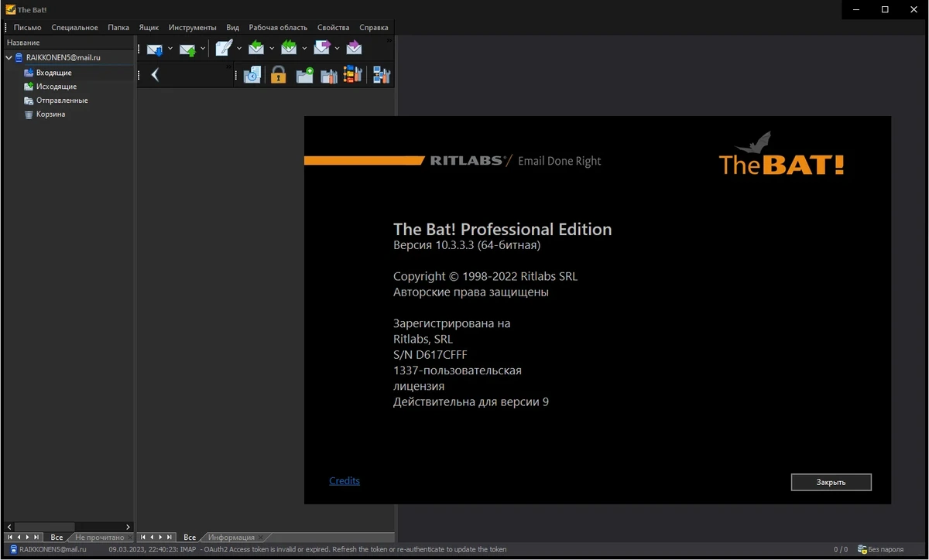Click folder tree scrollbar left arrow

[x=9, y=527]
